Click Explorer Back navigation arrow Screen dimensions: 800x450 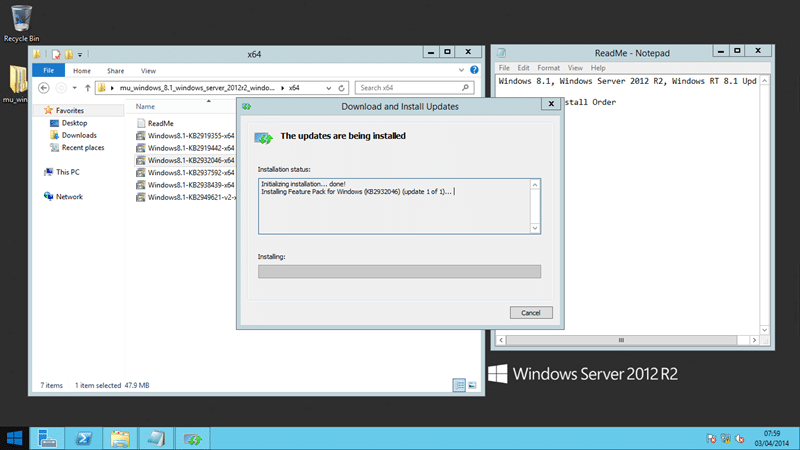[44, 88]
